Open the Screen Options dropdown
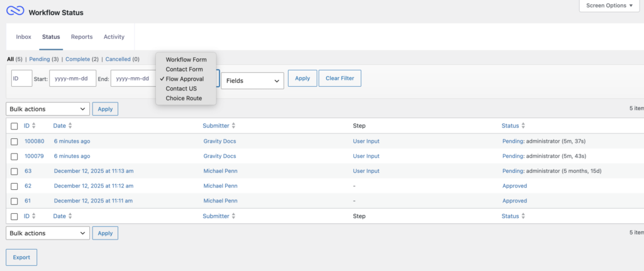Viewport: 644px width, 271px height. tap(609, 6)
